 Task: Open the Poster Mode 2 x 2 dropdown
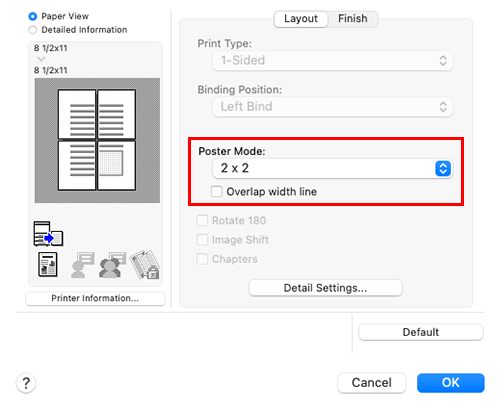(332, 168)
